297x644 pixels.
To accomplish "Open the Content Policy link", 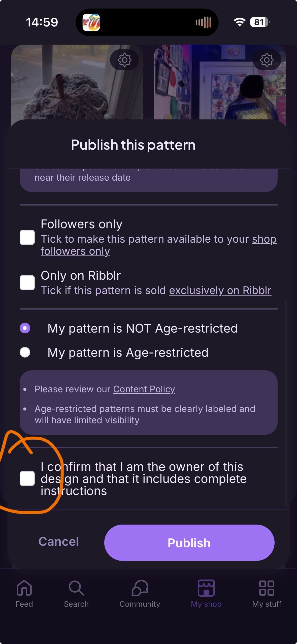I will click(x=144, y=389).
